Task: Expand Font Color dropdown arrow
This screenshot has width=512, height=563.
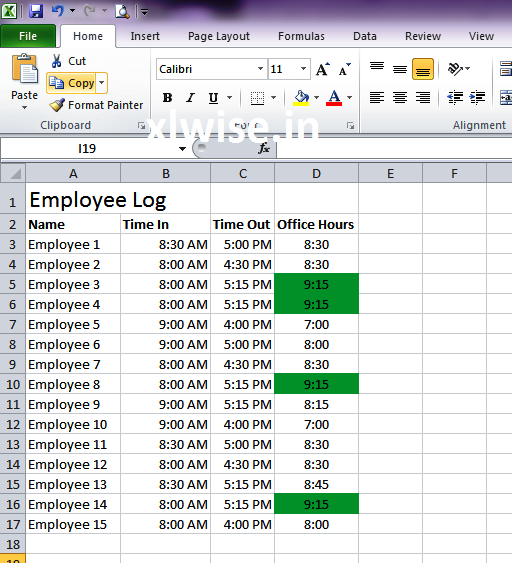Action: click(x=349, y=98)
